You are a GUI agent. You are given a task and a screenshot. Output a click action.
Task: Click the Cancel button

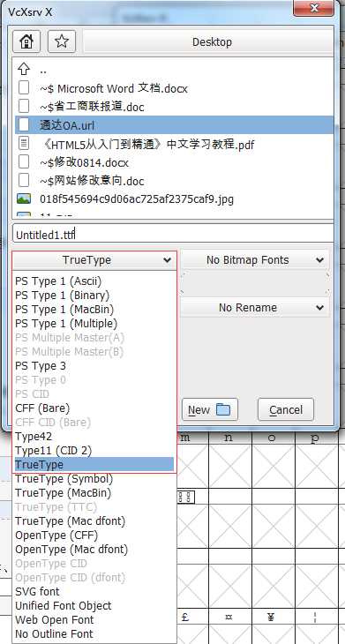click(x=286, y=409)
